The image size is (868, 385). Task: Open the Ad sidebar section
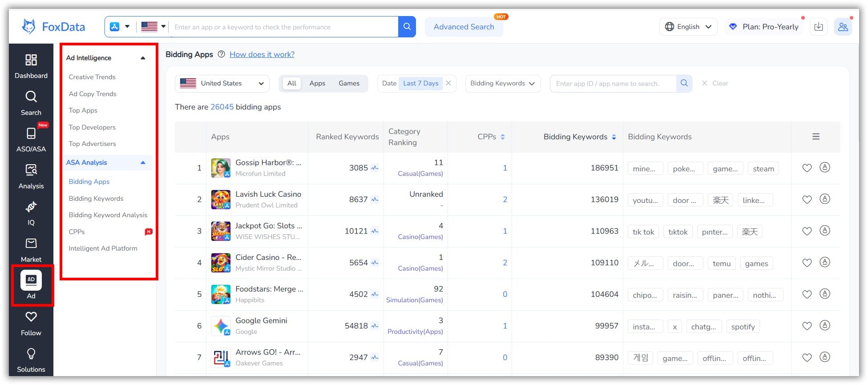pyautogui.click(x=31, y=286)
